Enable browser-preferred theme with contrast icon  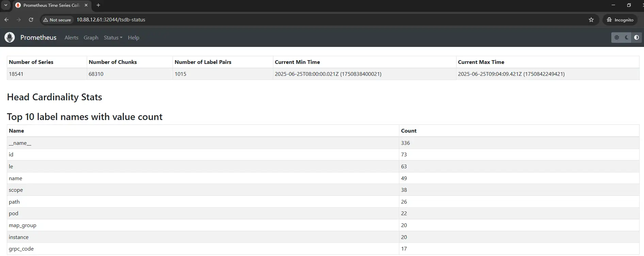[636, 37]
